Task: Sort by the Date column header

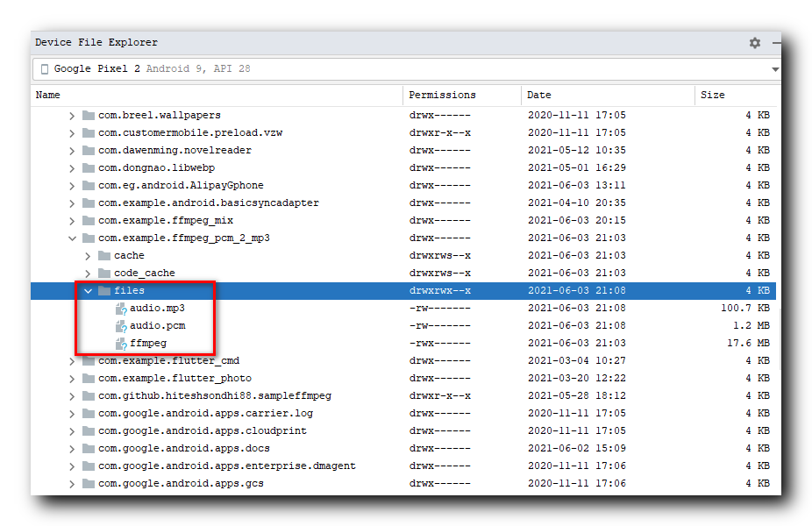Action: [x=538, y=95]
